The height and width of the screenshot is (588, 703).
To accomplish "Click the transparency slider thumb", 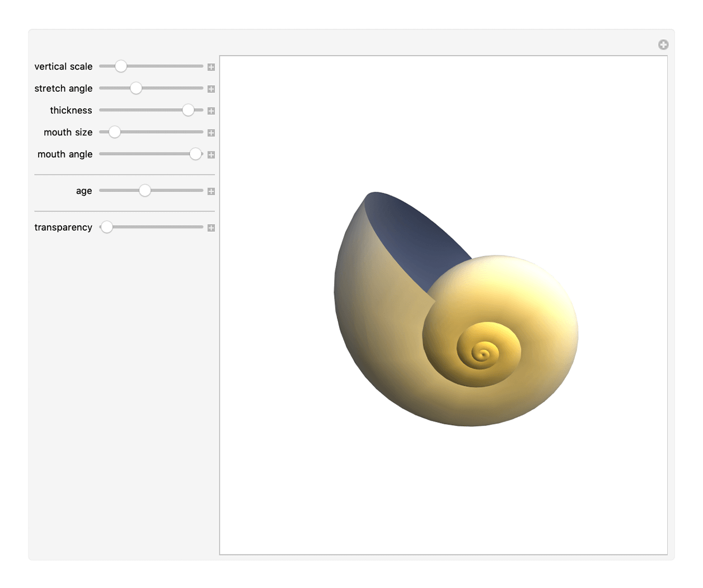I will [x=106, y=227].
